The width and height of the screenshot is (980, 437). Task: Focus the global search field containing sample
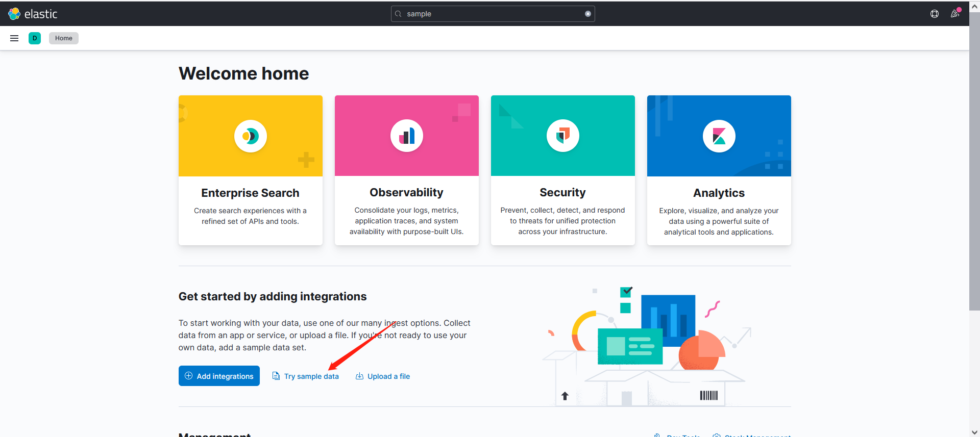click(493, 14)
